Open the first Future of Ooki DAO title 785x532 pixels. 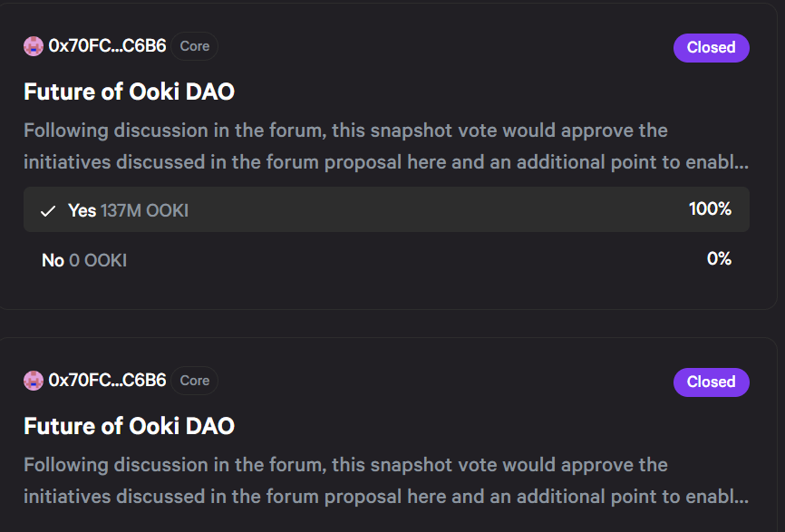click(x=129, y=92)
